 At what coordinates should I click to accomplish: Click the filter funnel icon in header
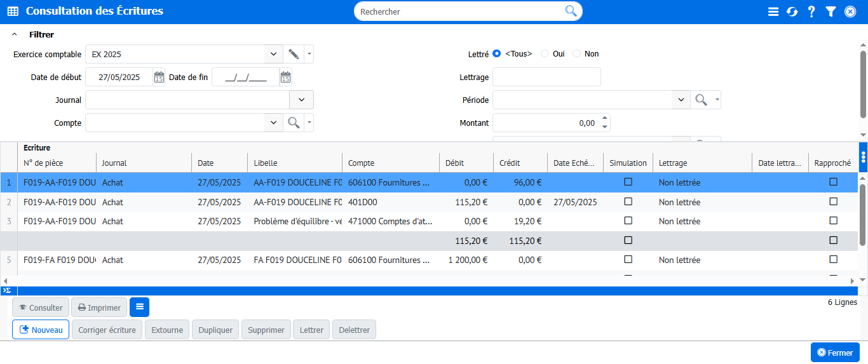pos(831,11)
